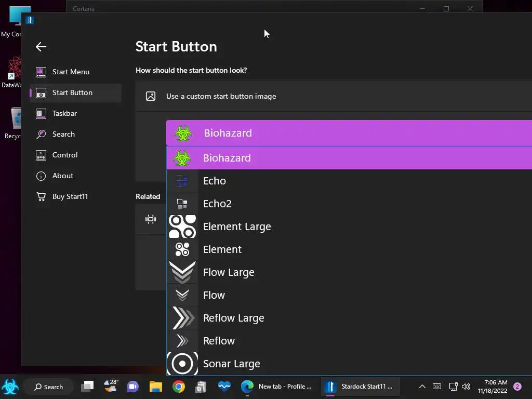Click the Reflow Large arrows thumbnail
The width and height of the screenshot is (532, 399).
tap(183, 318)
